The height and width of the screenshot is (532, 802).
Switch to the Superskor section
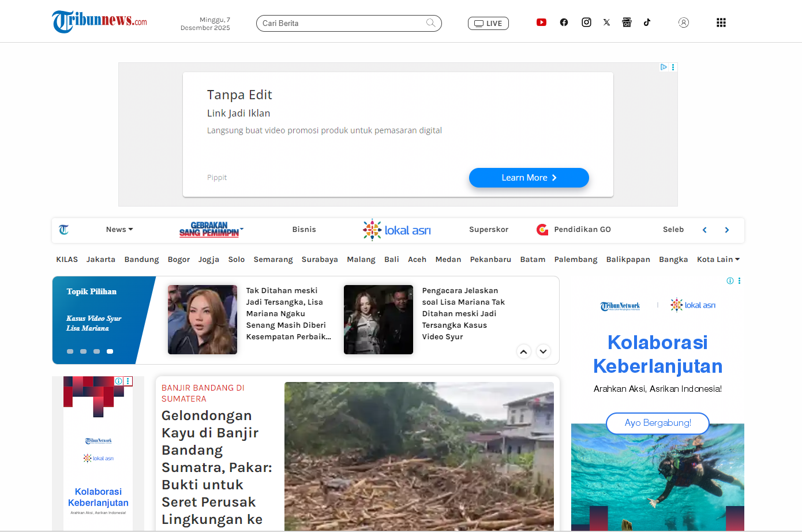click(488, 229)
